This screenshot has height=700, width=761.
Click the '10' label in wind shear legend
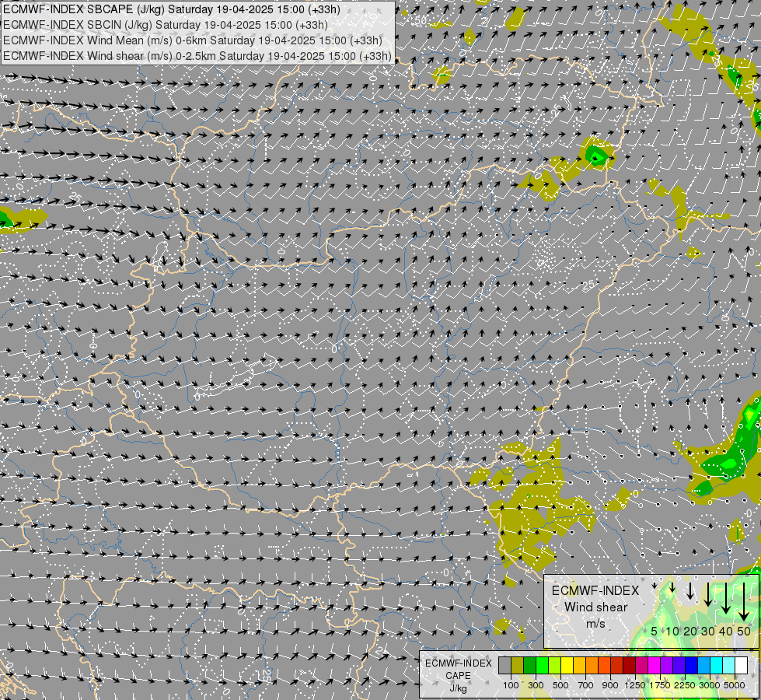point(672,631)
